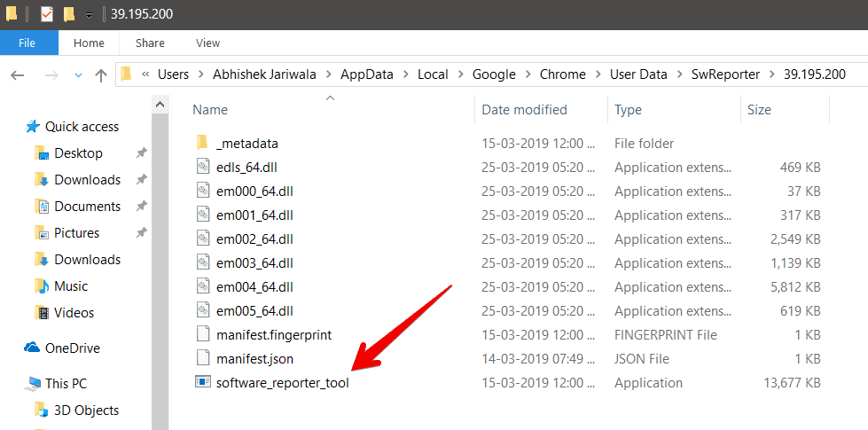Select 3D Objects in navigation pane
Viewport: 868px width, 430px height.
point(86,410)
